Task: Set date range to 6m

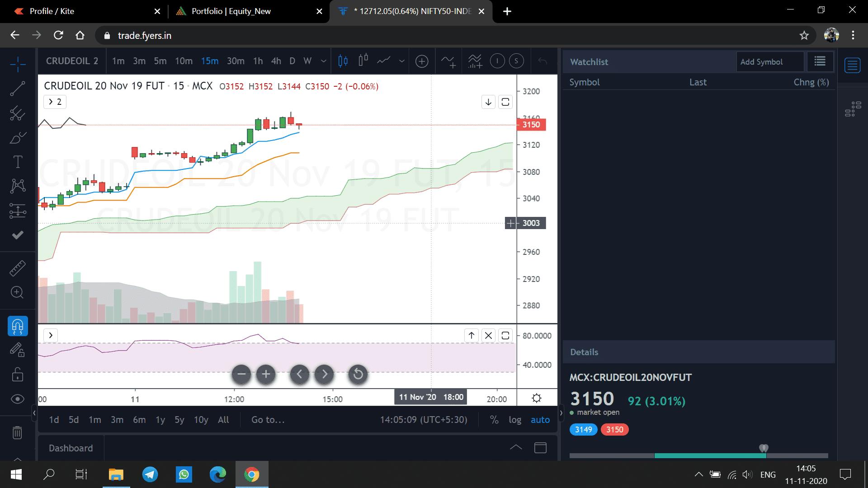Action: point(139,420)
